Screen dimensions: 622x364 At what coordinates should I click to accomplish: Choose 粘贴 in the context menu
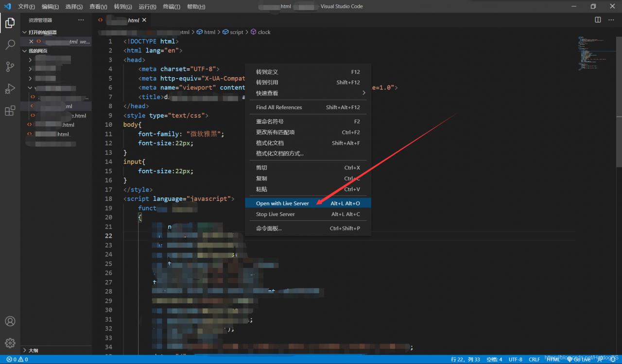pyautogui.click(x=308, y=189)
